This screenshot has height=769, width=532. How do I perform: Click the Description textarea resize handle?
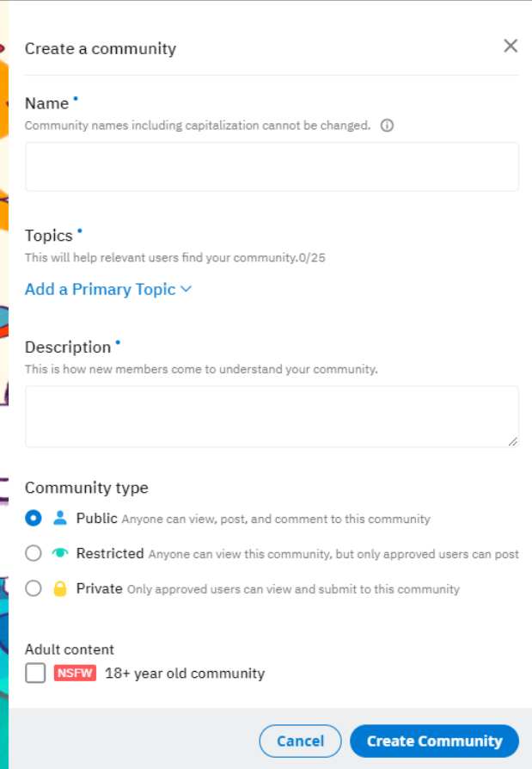click(x=513, y=441)
